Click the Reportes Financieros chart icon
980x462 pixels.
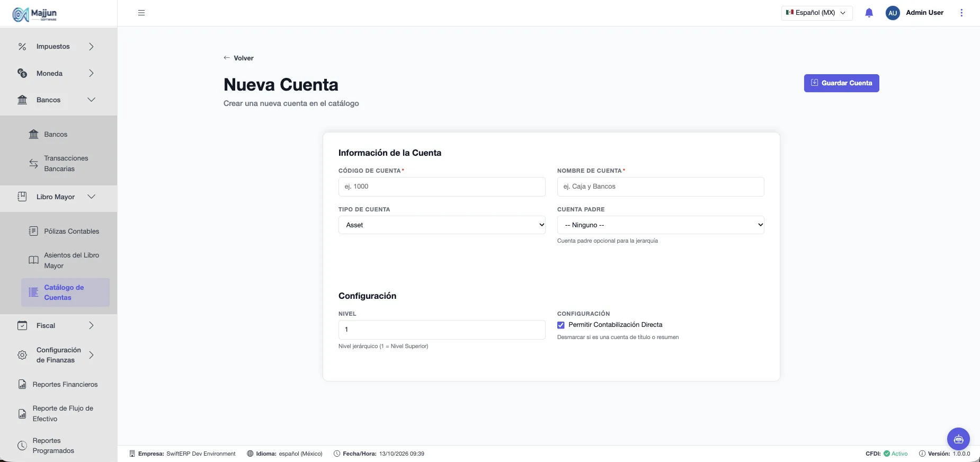point(22,385)
